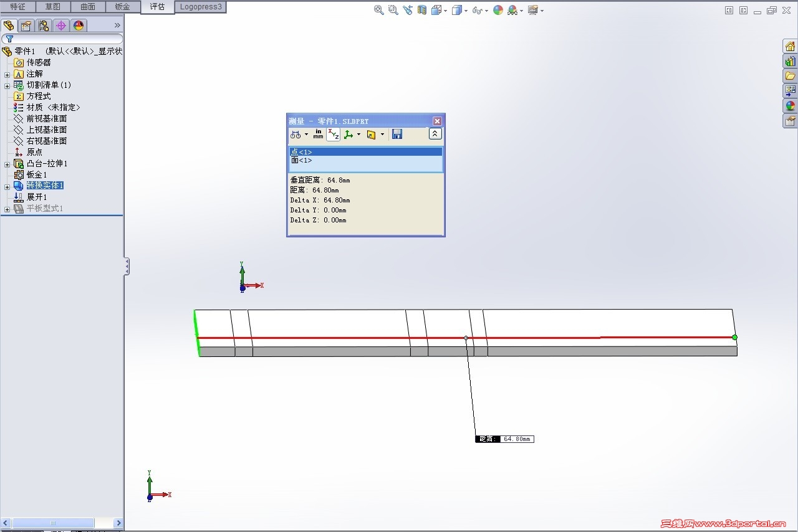The width and height of the screenshot is (798, 532).
Task: Open SolidWorks Resources home icon in task pane
Action: tap(791, 46)
